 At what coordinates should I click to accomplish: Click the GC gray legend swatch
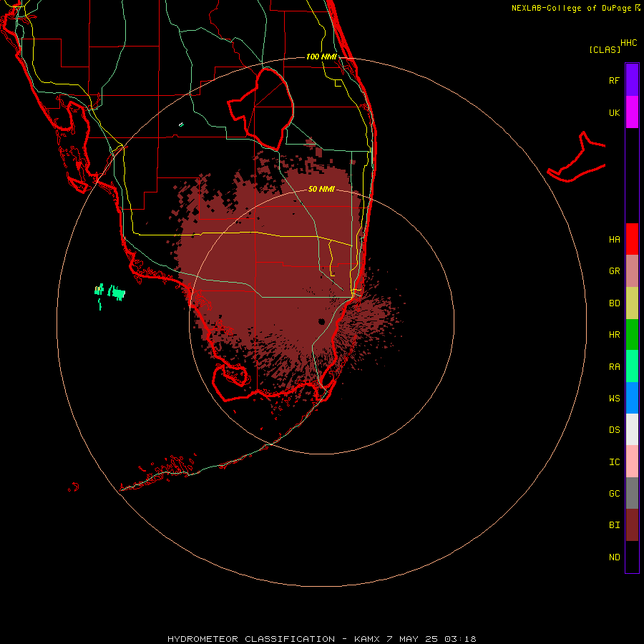pos(632,493)
